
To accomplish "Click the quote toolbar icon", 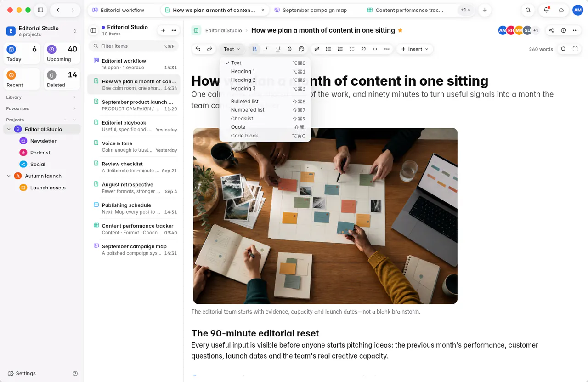I will pyautogui.click(x=364, y=49).
